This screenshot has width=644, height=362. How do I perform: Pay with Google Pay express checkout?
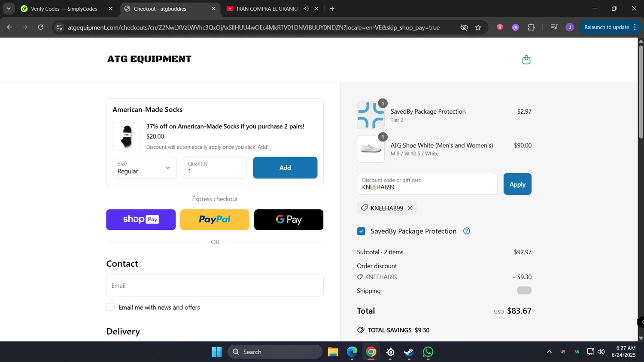[x=289, y=220]
